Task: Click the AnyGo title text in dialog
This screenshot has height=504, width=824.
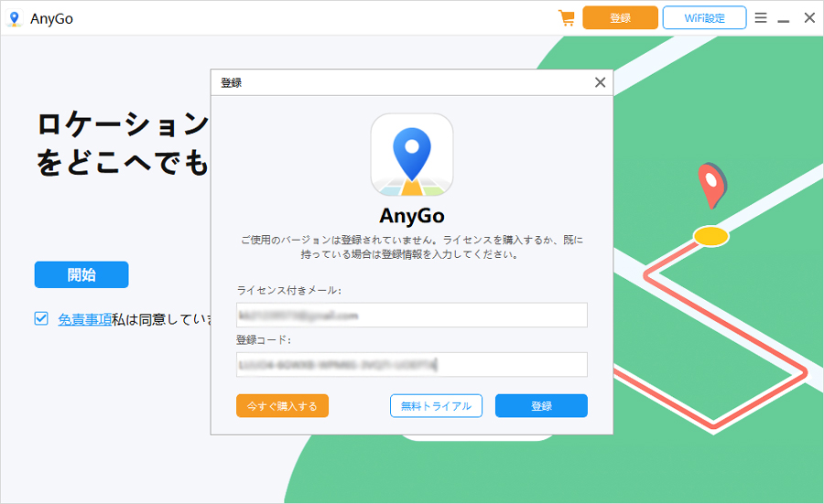Action: [x=412, y=216]
